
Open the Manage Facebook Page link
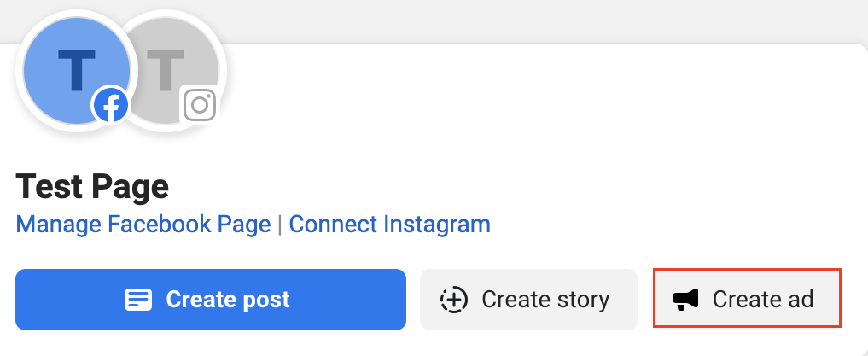(143, 225)
